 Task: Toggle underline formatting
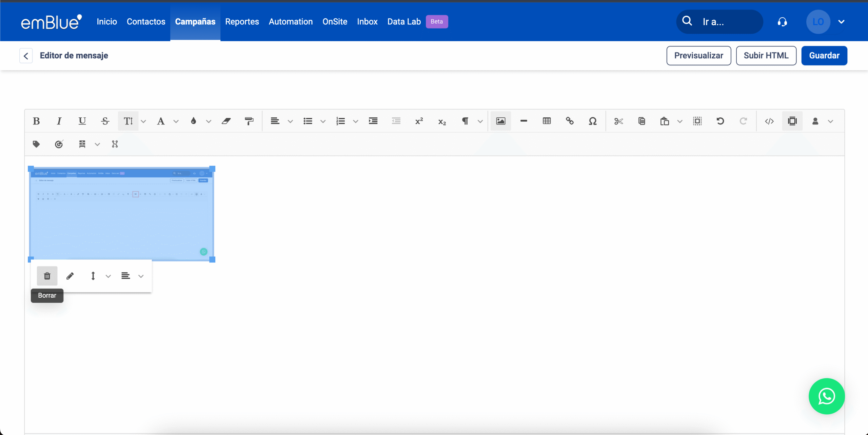(x=82, y=121)
